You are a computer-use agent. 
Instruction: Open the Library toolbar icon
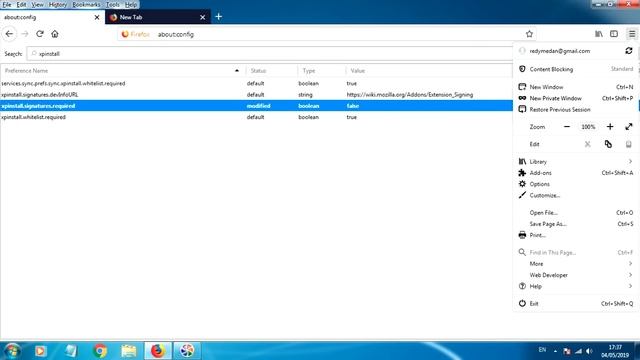[x=599, y=34]
